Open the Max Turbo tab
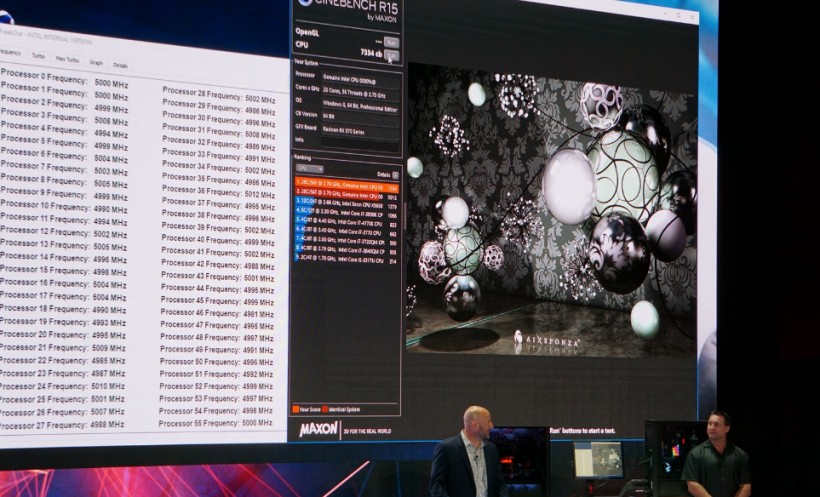 tap(67, 59)
